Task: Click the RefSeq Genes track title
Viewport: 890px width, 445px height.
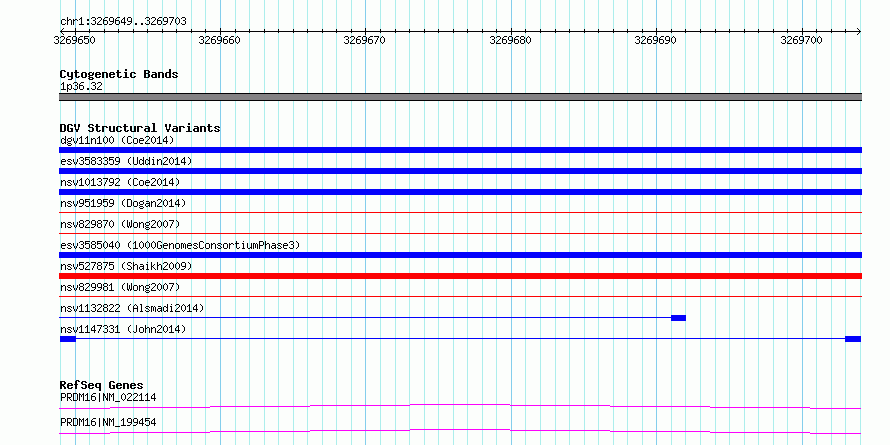Action: pos(102,385)
